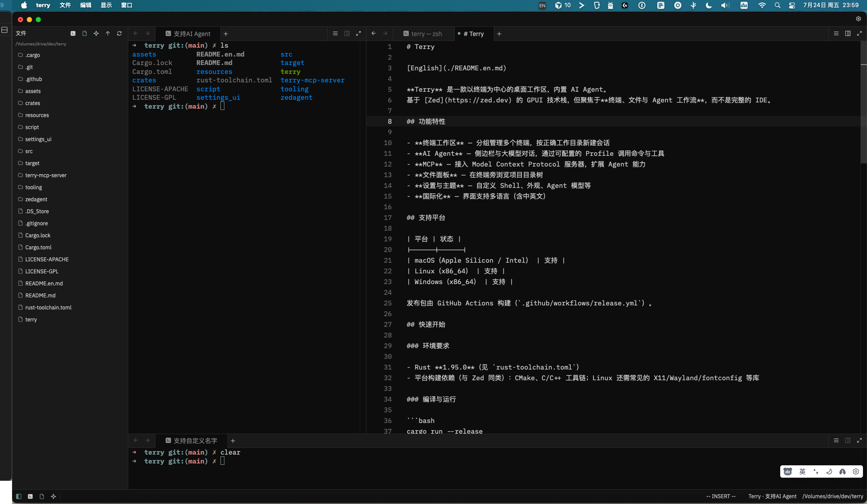Toggle the left sidebar from the status bar
The height and width of the screenshot is (504, 867).
point(19,496)
